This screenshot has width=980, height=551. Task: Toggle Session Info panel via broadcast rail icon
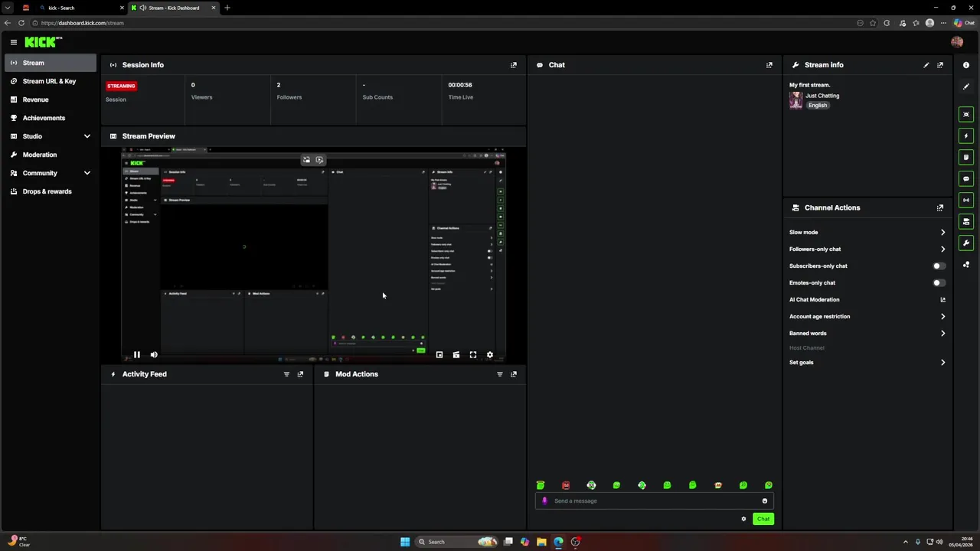pyautogui.click(x=966, y=200)
